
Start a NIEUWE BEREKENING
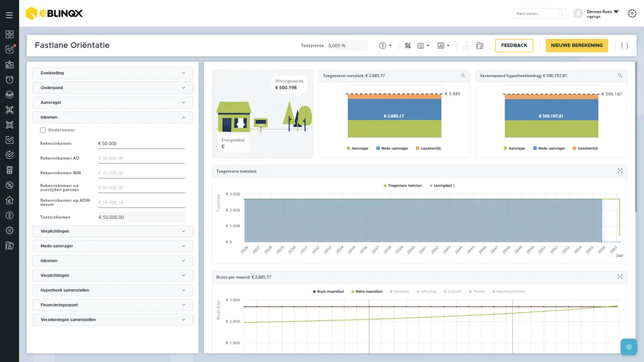577,46
